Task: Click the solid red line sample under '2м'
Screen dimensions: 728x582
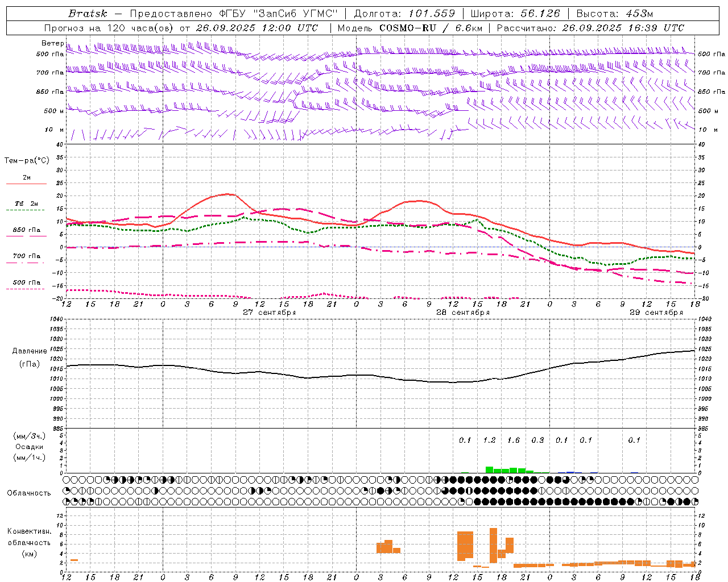Action: click(x=26, y=184)
